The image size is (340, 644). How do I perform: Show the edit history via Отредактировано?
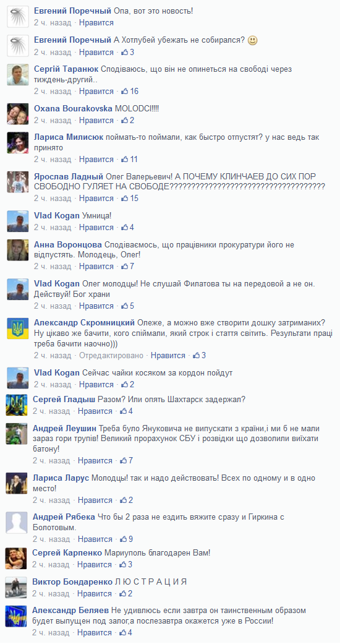pyautogui.click(x=111, y=355)
